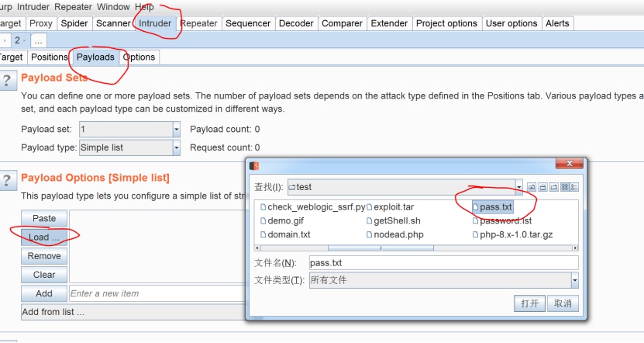Click the Create New Folder icon
644x343 pixels.
coord(553,187)
